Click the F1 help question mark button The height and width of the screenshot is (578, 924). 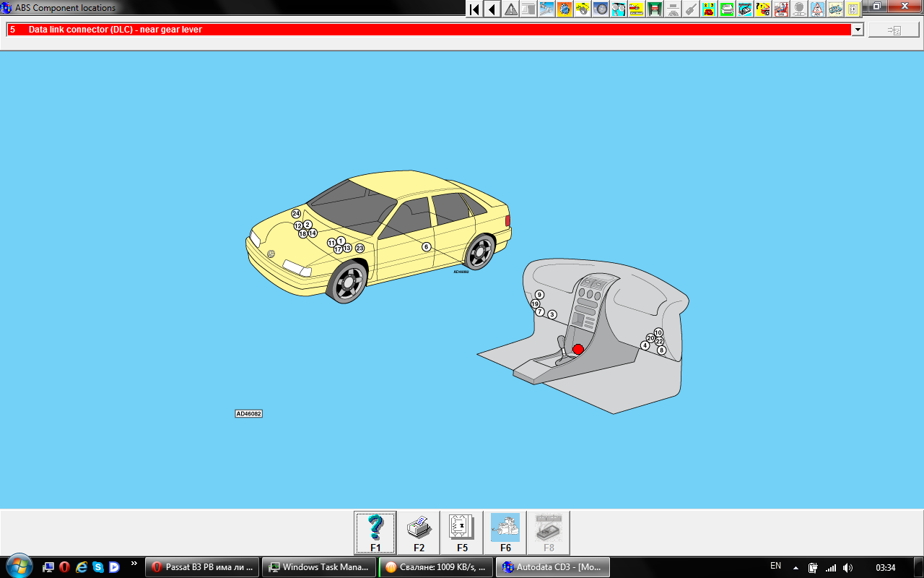coord(375,532)
